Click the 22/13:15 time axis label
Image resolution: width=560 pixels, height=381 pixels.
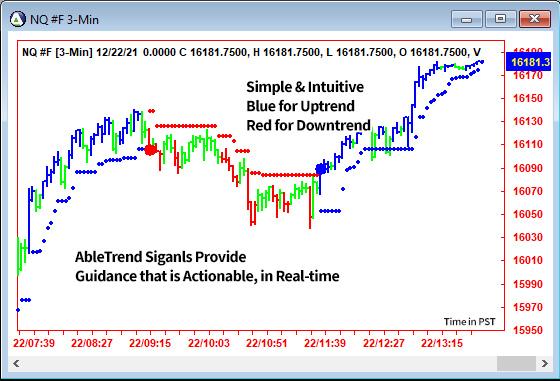pyautogui.click(x=442, y=344)
